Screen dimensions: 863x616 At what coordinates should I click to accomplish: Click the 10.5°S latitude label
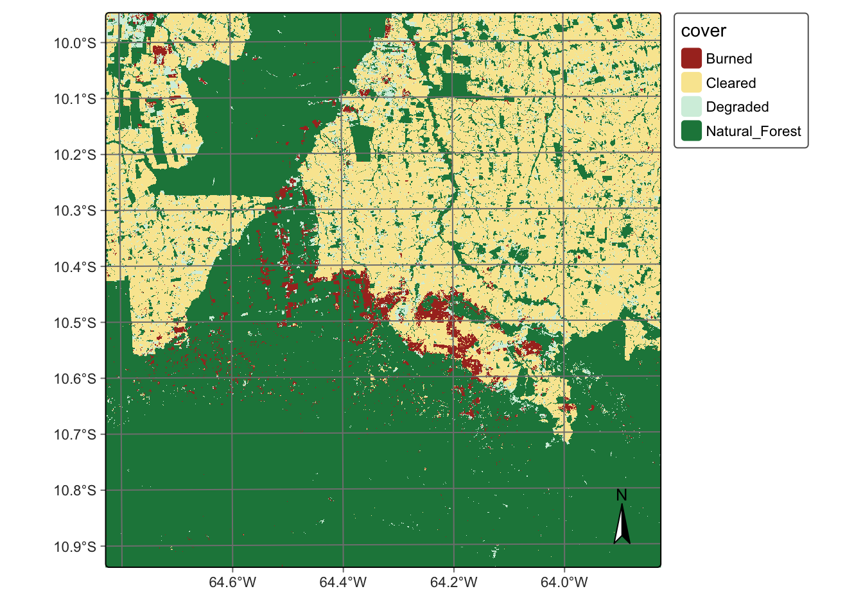[x=75, y=323]
